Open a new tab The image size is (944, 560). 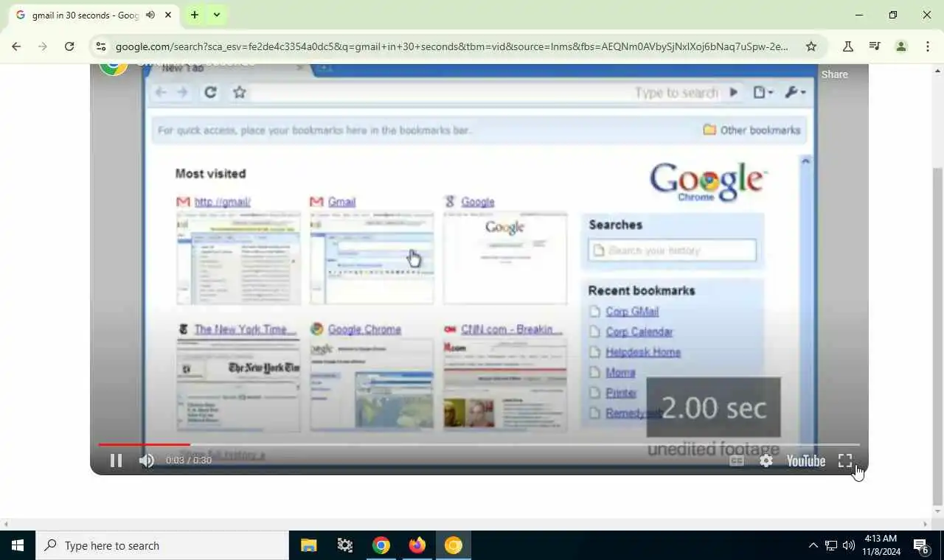pos(194,15)
